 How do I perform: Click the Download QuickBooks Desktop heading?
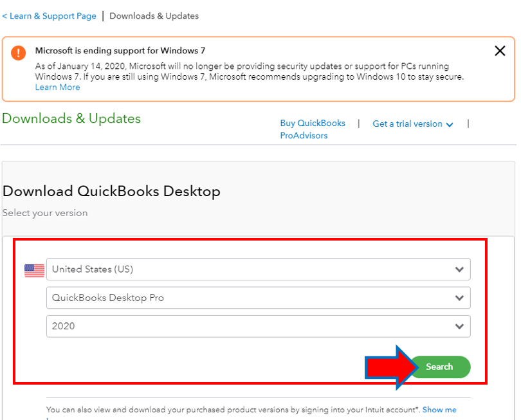tap(111, 192)
